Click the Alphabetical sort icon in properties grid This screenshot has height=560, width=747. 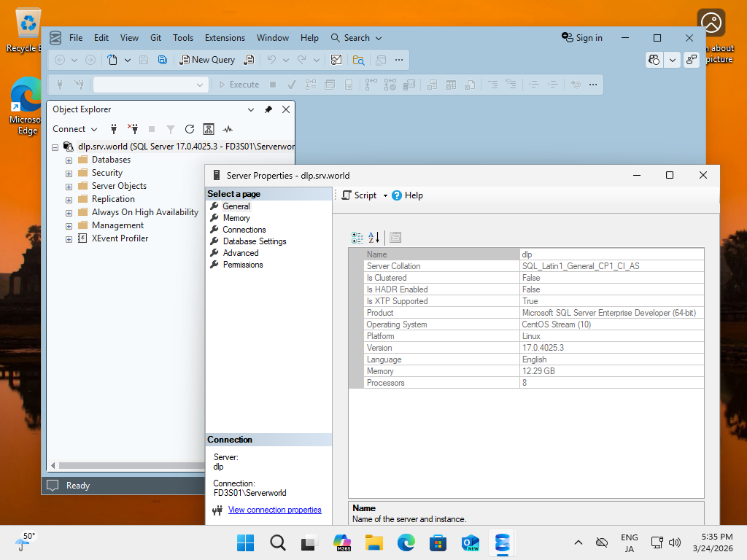(x=374, y=237)
